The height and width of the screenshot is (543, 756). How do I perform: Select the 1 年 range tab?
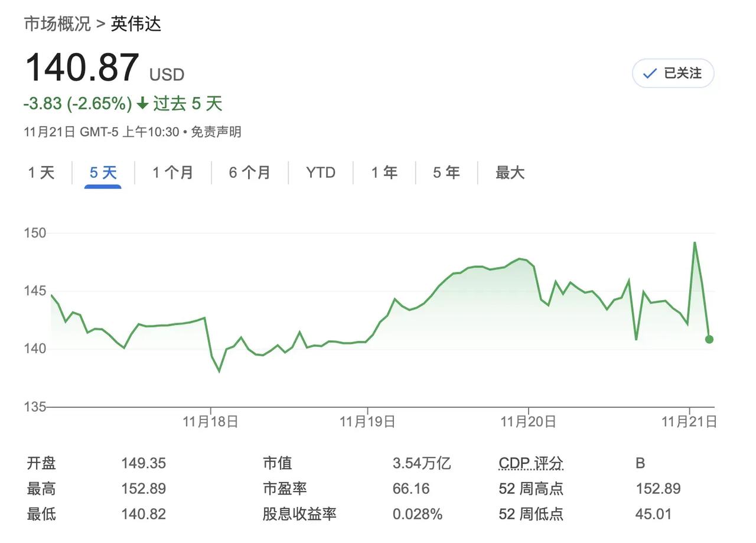384,173
